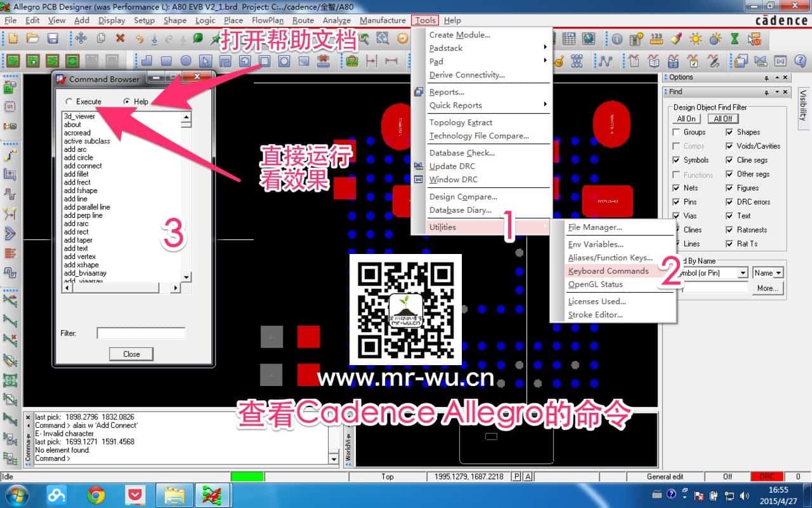
Task: Click the DFA spreadsheet grid icon
Action: 569,39
